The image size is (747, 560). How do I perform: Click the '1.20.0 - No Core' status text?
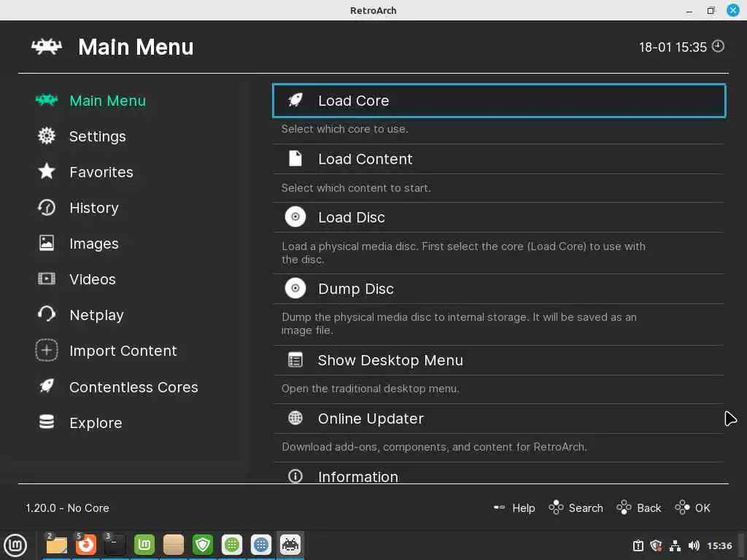point(67,508)
